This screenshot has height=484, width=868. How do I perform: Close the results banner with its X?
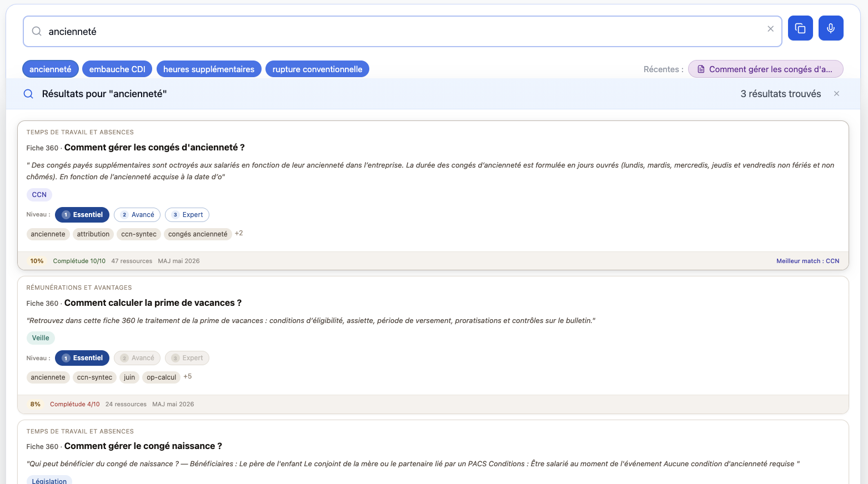836,94
